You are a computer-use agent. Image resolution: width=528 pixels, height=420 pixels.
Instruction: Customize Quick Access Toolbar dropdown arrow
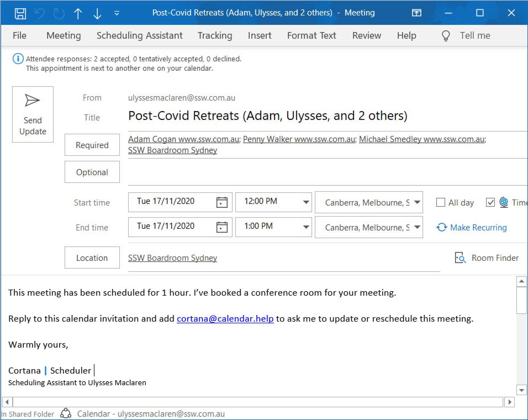pyautogui.click(x=117, y=13)
